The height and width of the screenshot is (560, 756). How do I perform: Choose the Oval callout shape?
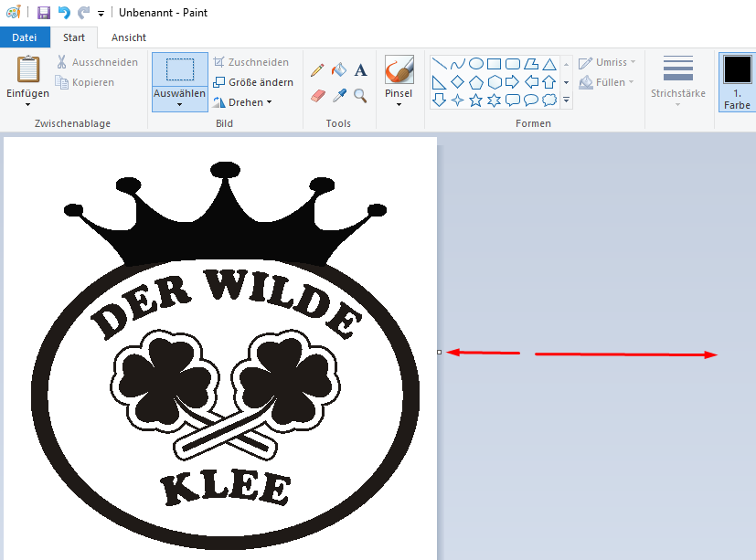point(531,100)
